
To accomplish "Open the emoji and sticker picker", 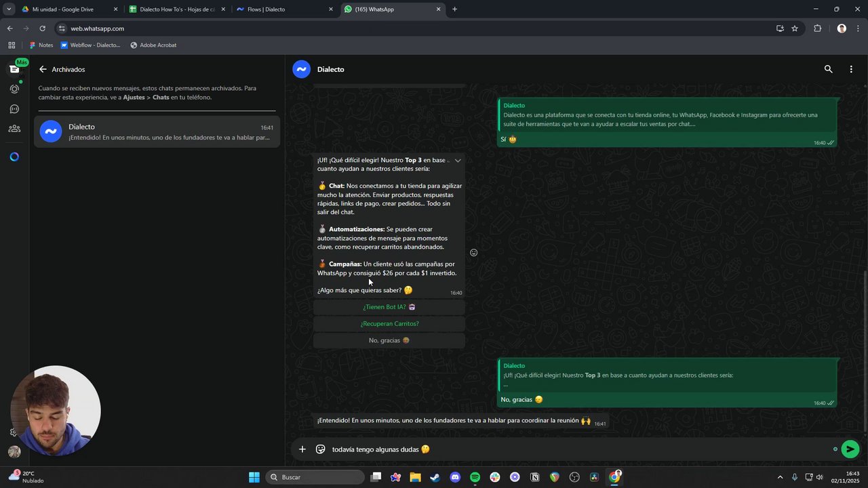I will click(x=321, y=449).
